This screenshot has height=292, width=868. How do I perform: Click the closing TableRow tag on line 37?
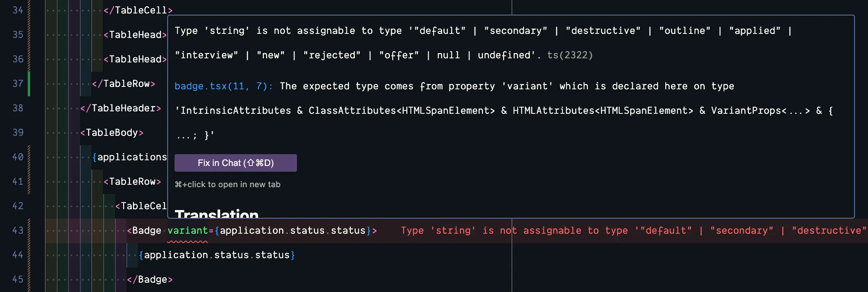(124, 84)
